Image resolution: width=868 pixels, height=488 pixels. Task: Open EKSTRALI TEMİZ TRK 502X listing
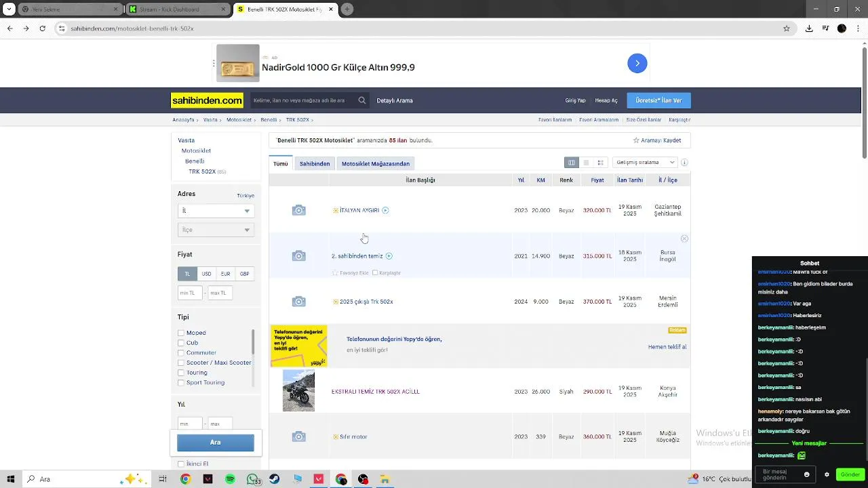point(376,392)
